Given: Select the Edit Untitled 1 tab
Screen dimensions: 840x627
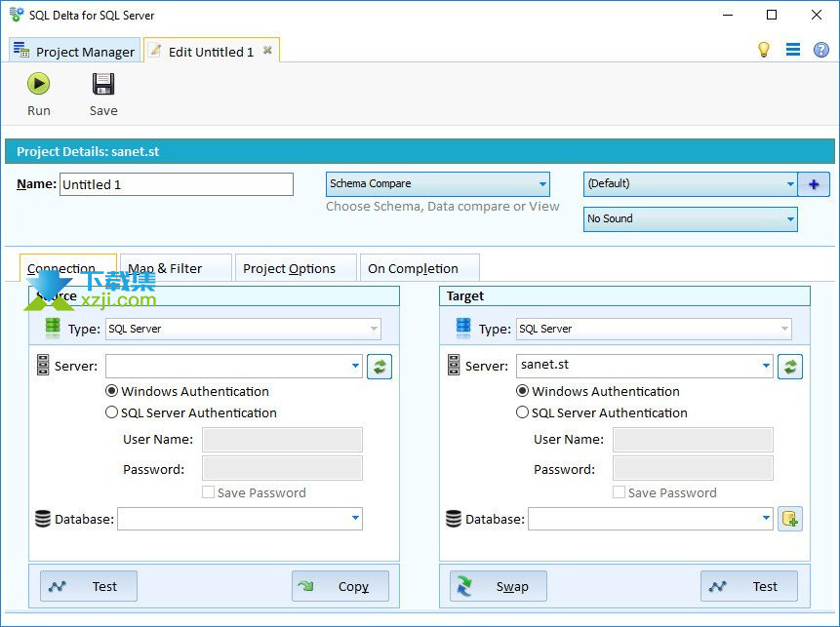Looking at the screenshot, I should (211, 51).
